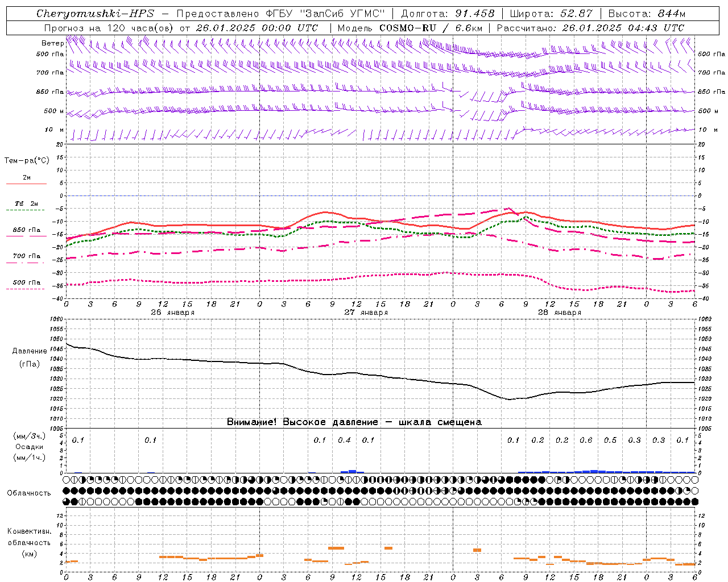Click 'Прогноз на 120 часа(ов)' forecast text
The height and width of the screenshot is (582, 728).
[x=109, y=28]
